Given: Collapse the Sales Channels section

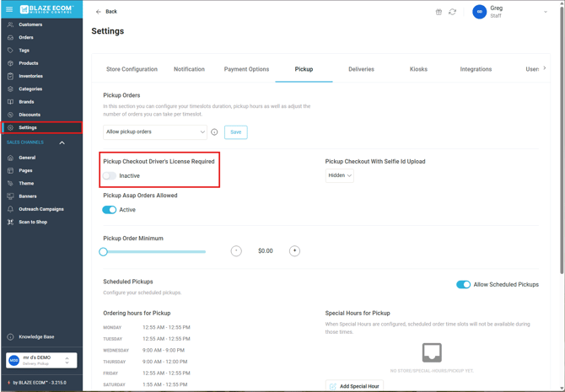Looking at the screenshot, I should point(62,143).
